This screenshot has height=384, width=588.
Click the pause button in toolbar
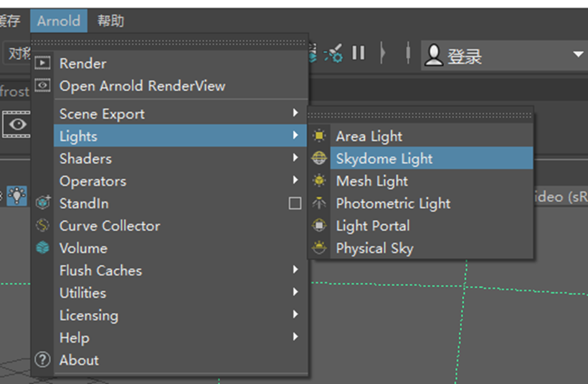(358, 53)
